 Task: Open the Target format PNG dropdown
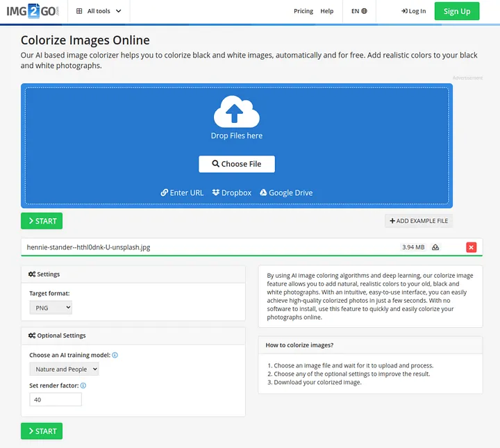point(51,307)
